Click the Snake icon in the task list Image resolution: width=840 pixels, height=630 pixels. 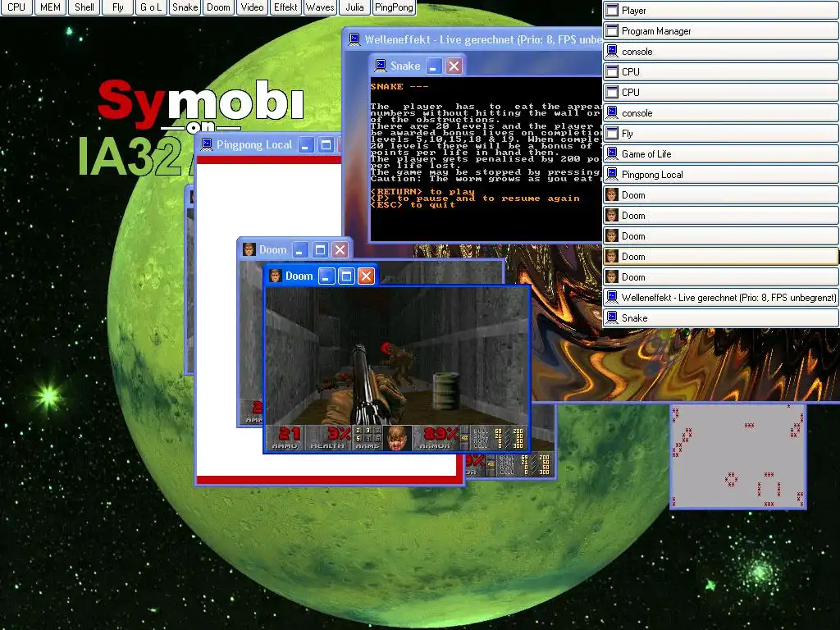pyautogui.click(x=611, y=317)
